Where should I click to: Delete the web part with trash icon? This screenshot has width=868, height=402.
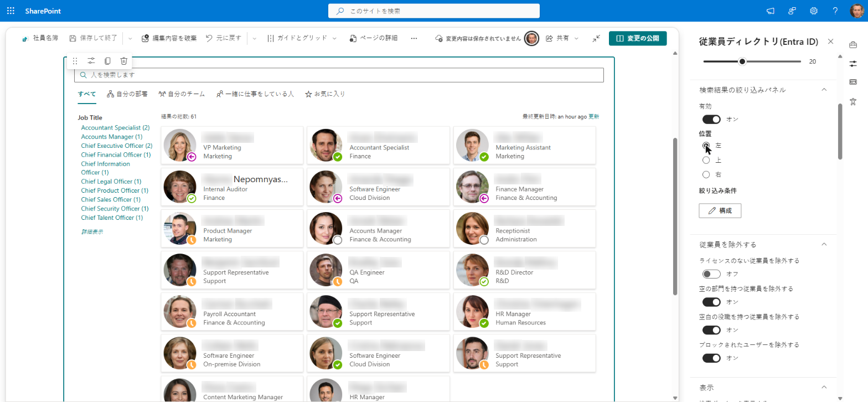(x=124, y=61)
